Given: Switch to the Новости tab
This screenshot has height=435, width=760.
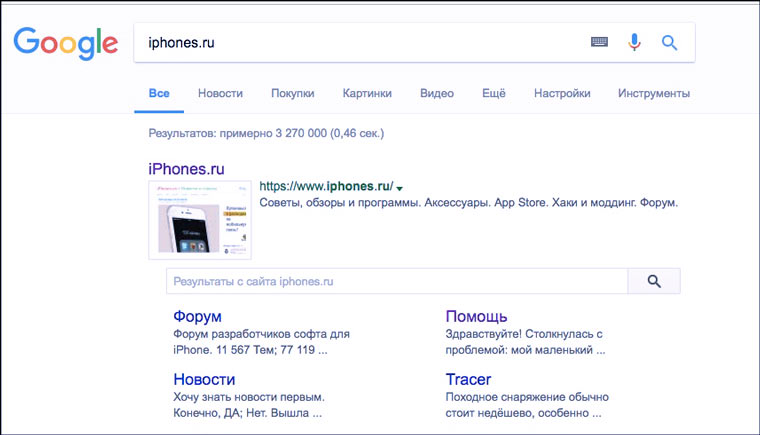Looking at the screenshot, I should point(220,93).
